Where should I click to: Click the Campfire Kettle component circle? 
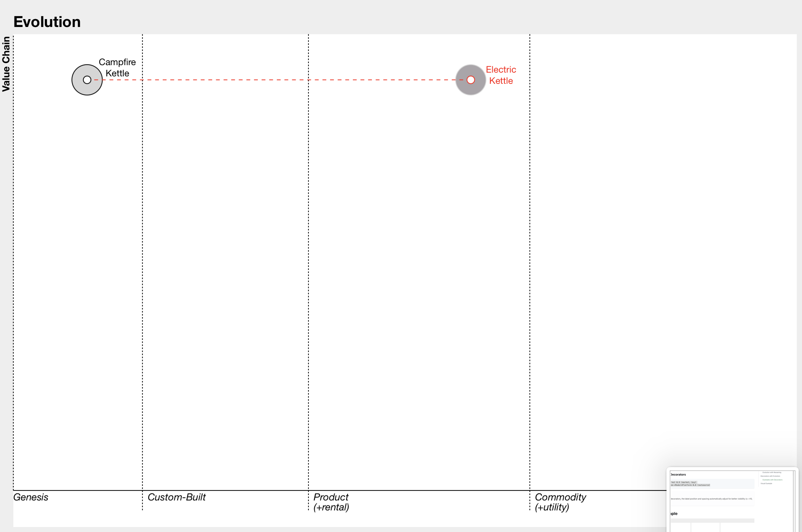click(x=87, y=80)
